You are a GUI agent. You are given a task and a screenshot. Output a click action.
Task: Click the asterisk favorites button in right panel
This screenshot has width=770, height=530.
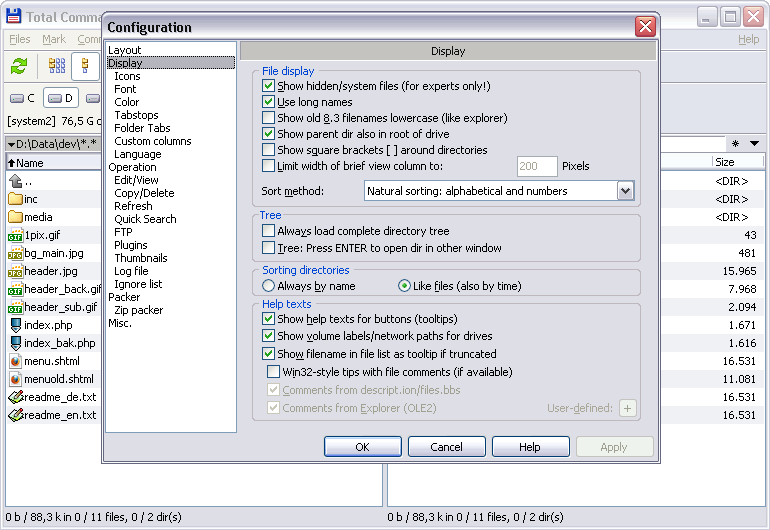tap(735, 143)
